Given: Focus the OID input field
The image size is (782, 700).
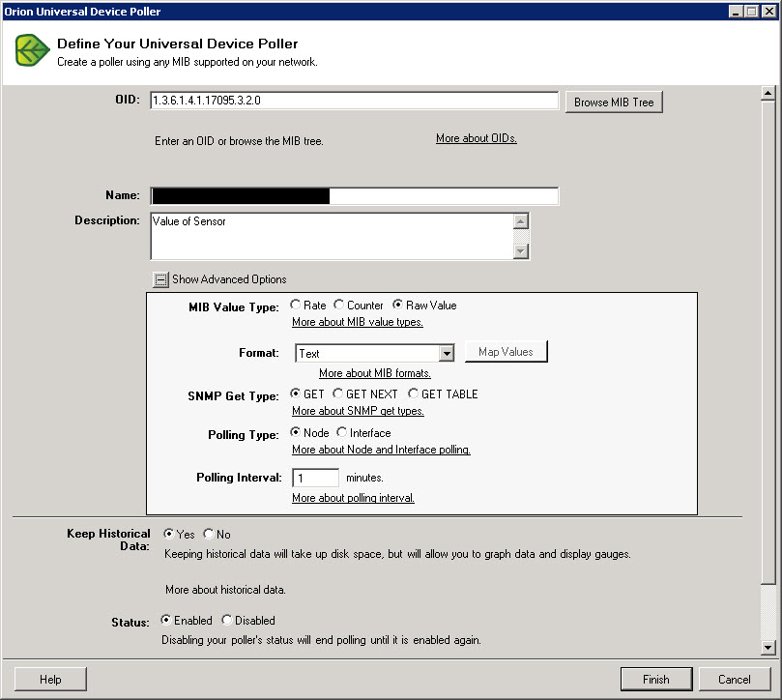Looking at the screenshot, I should (x=354, y=101).
